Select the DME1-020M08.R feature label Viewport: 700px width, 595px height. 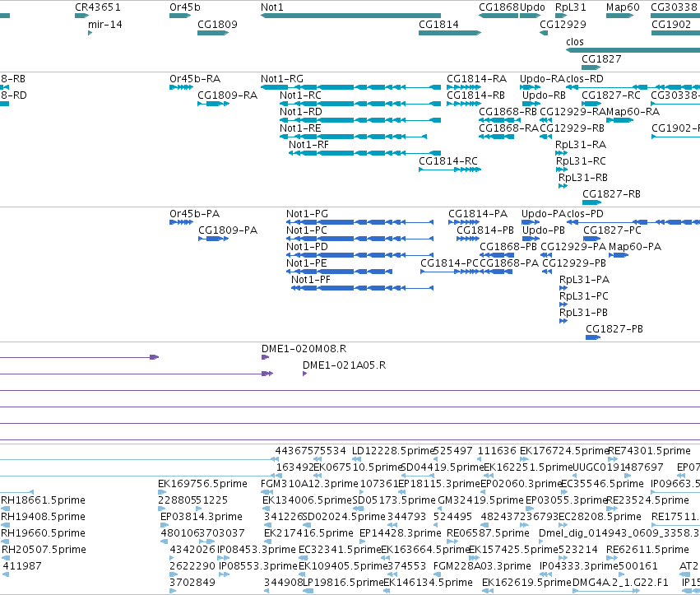coord(304,348)
